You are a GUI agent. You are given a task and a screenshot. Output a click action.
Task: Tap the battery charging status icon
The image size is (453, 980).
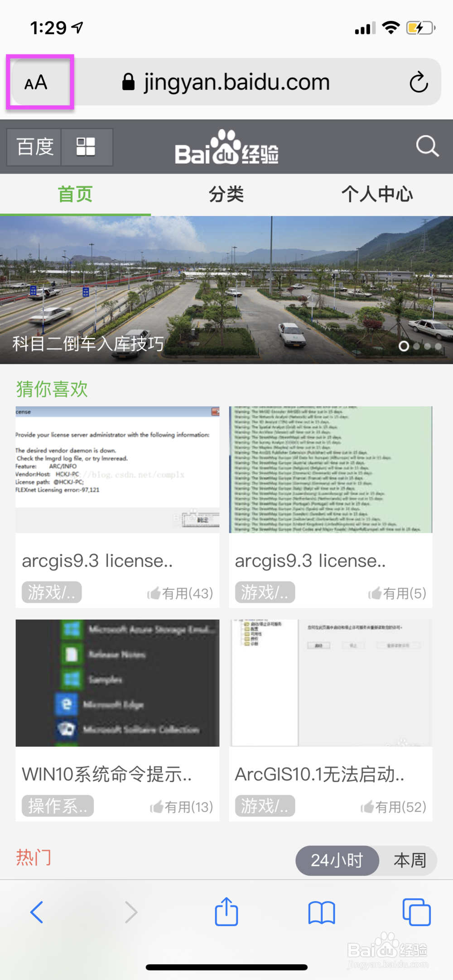pyautogui.click(x=421, y=28)
